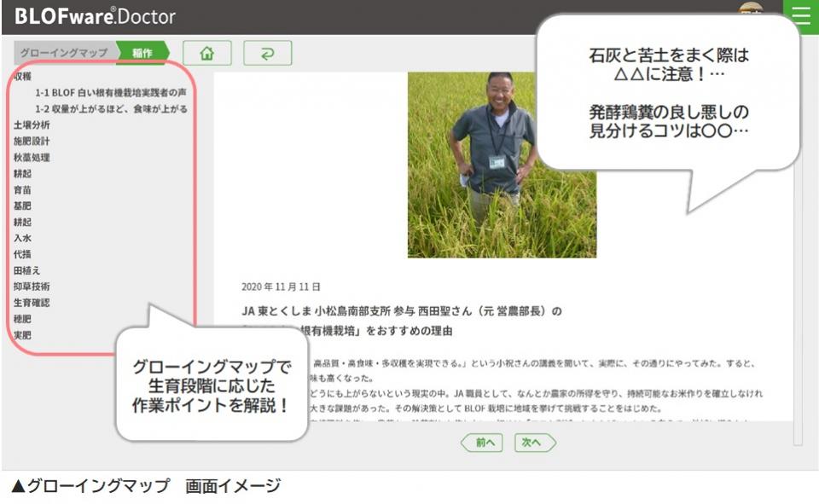Select 育苗 in the sidebar
Screen dimensions: 819x504
tap(23, 190)
